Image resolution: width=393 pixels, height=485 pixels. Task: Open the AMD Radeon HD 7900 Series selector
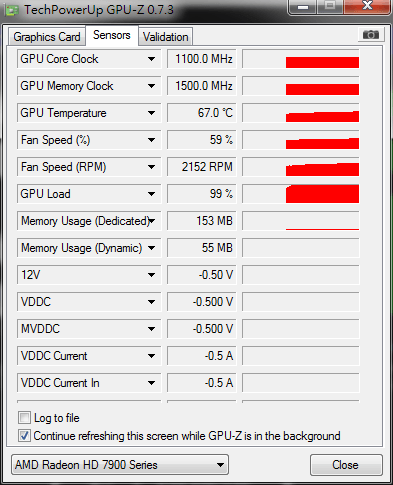pos(120,465)
